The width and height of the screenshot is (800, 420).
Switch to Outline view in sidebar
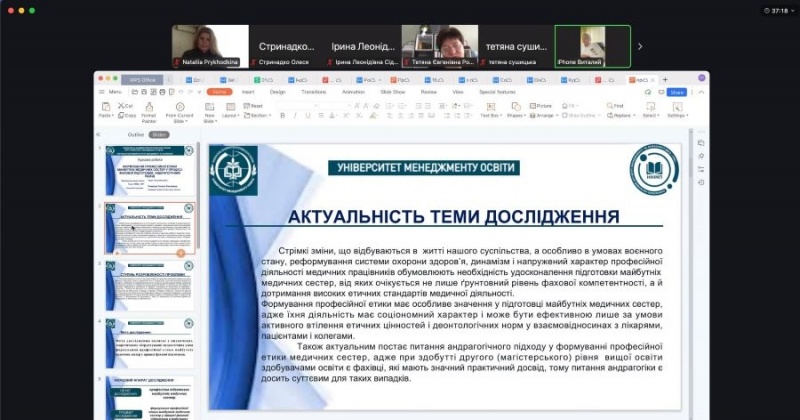(135, 134)
